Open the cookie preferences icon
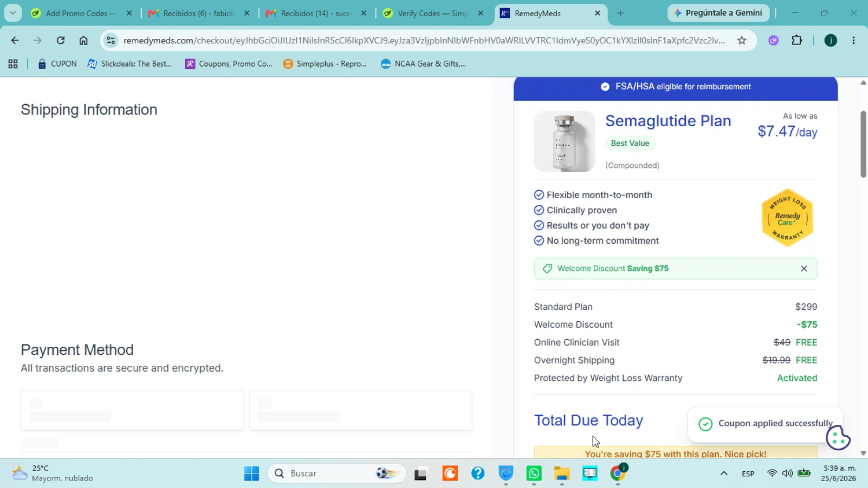Screen dimensions: 868x488 (x=838, y=438)
